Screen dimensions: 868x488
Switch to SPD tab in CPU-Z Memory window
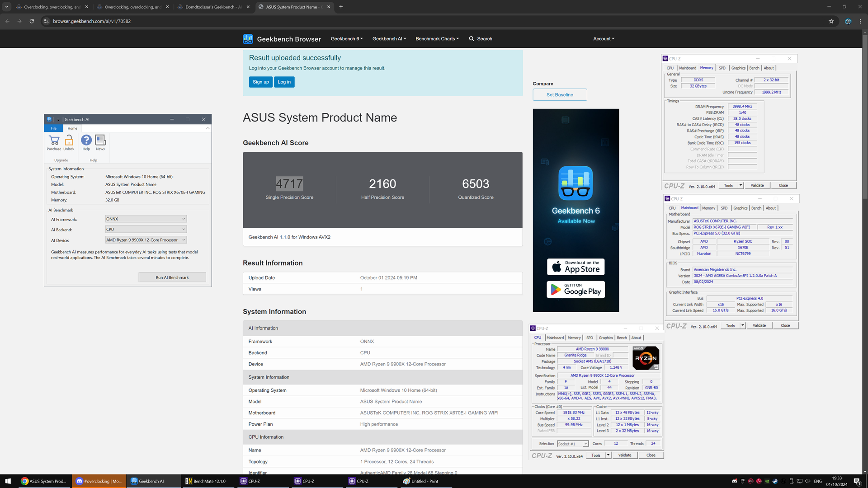[722, 68]
